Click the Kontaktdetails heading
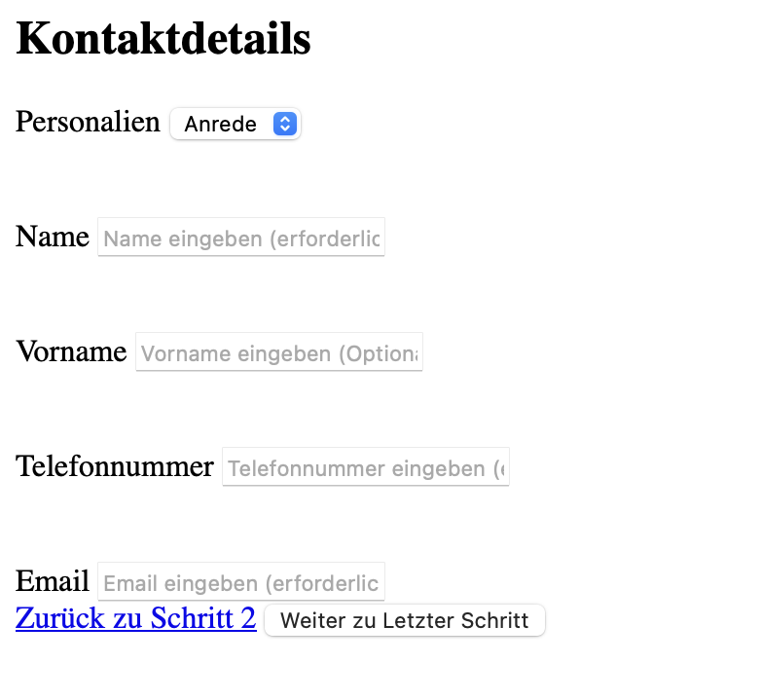Screen dimensions: 761x700 click(163, 39)
